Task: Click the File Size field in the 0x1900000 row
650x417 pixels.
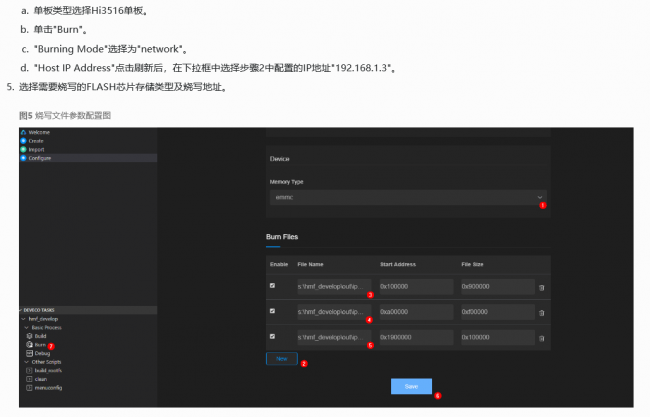Action: [498, 337]
